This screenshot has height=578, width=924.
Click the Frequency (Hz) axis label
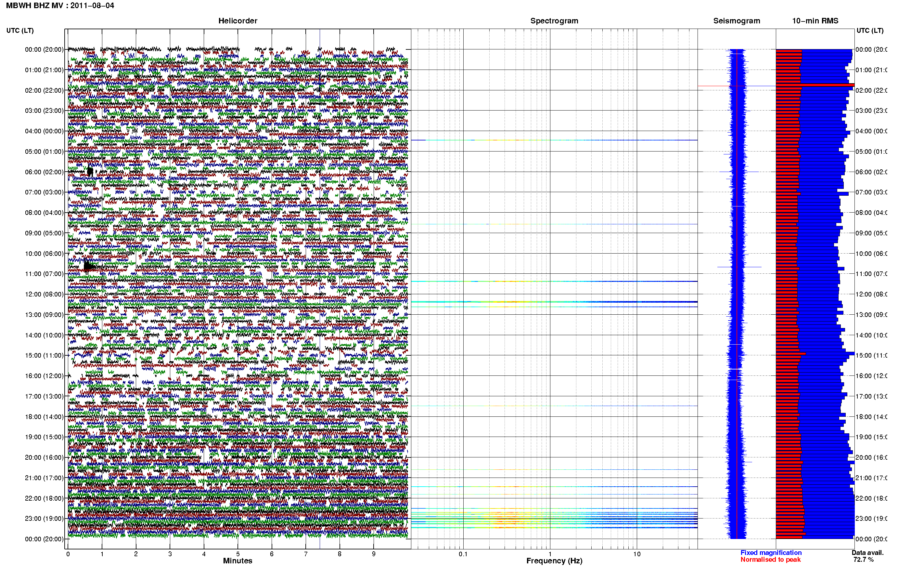pyautogui.click(x=554, y=561)
